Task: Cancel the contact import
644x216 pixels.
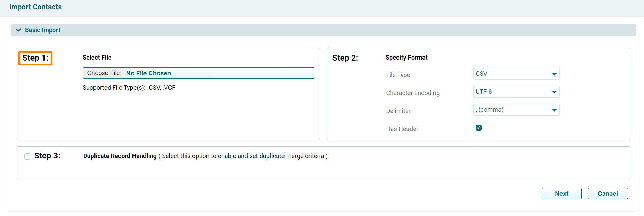Action: (608, 193)
